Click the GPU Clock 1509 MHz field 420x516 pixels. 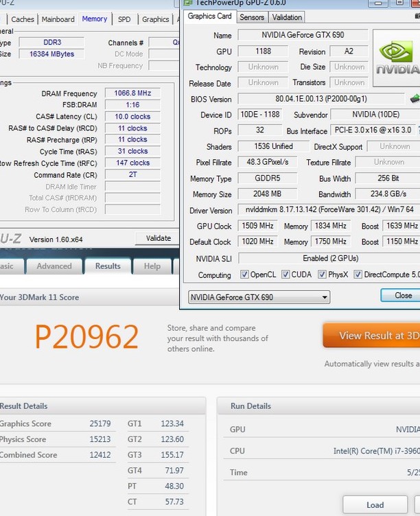pos(257,226)
